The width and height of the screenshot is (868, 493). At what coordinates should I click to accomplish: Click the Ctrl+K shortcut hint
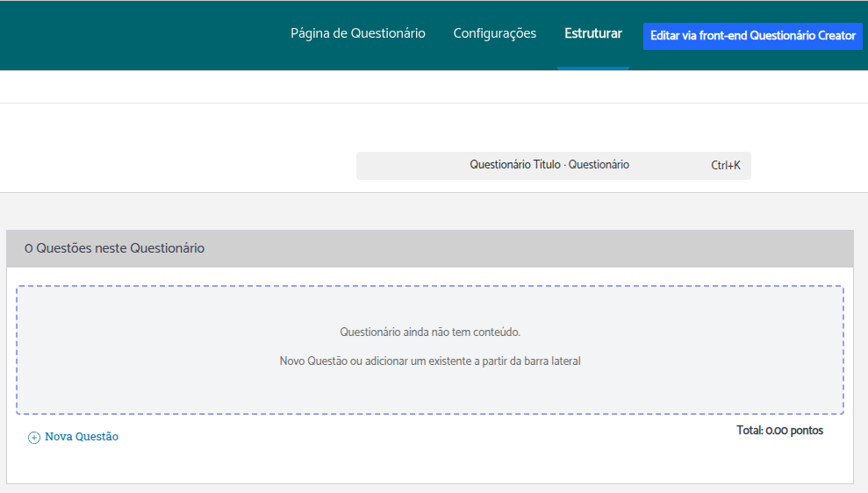[x=725, y=166]
